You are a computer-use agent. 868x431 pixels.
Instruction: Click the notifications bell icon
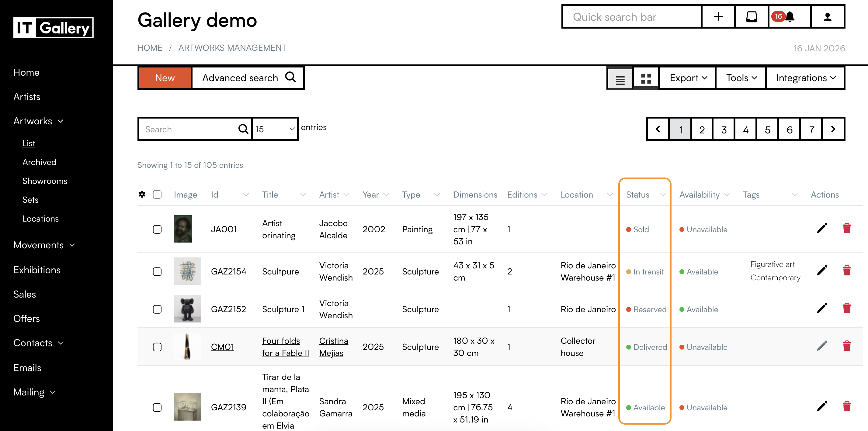pos(790,17)
